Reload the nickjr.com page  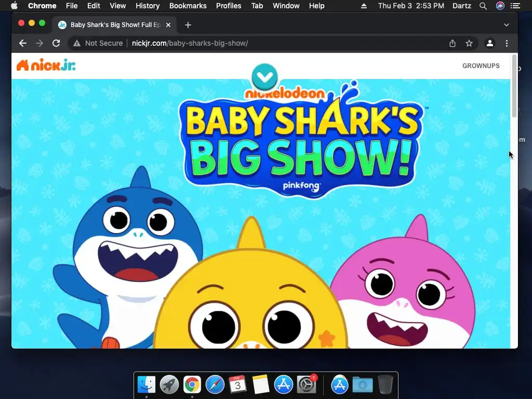coord(56,43)
